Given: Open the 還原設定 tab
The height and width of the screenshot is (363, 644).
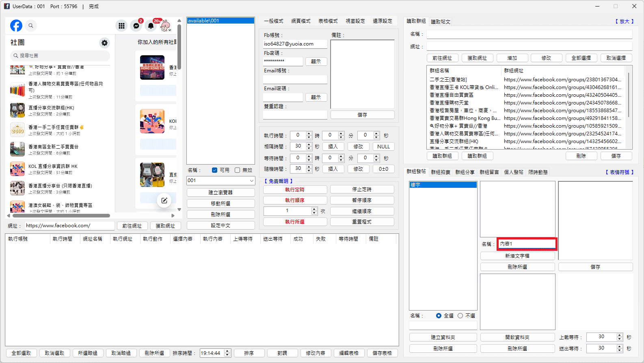Looking at the screenshot, I should coord(383,21).
